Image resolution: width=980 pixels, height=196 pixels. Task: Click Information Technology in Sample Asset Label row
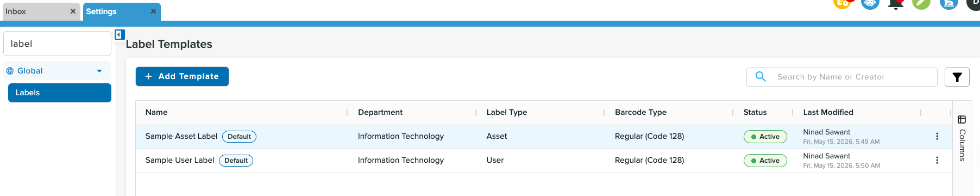tap(401, 136)
